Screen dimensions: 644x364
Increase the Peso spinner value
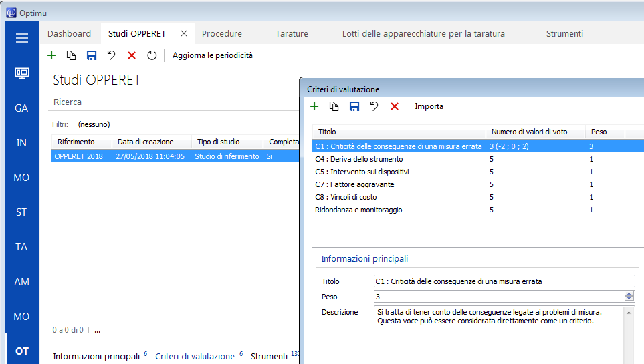click(x=629, y=293)
